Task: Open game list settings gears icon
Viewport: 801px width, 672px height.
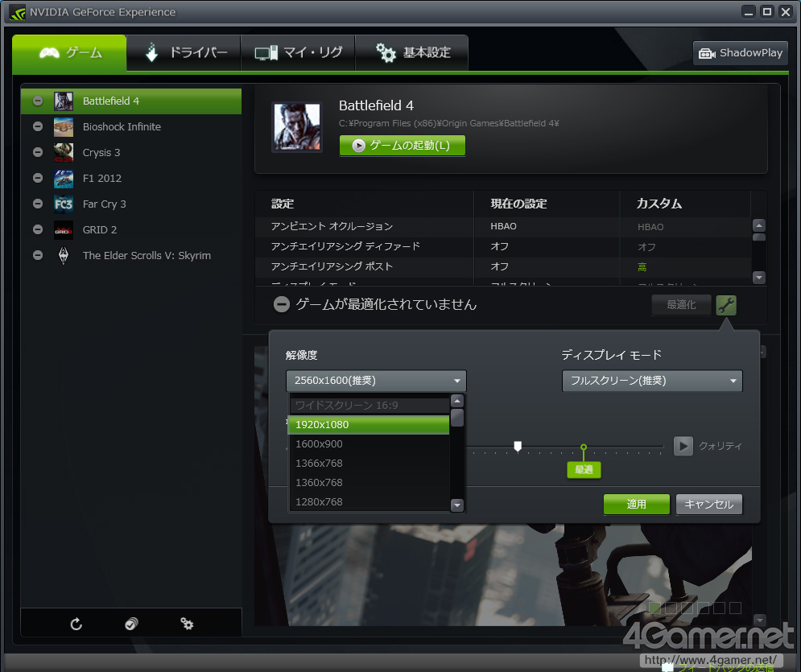Action: click(x=187, y=624)
